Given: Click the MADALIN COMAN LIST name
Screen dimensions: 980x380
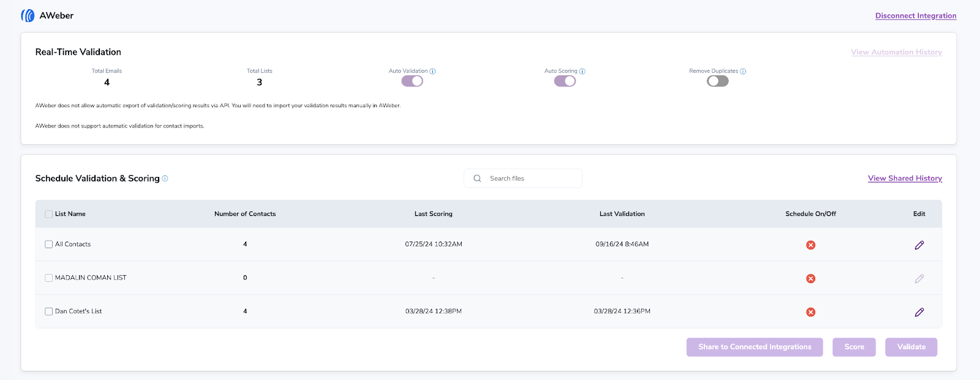Looking at the screenshot, I should (x=91, y=278).
